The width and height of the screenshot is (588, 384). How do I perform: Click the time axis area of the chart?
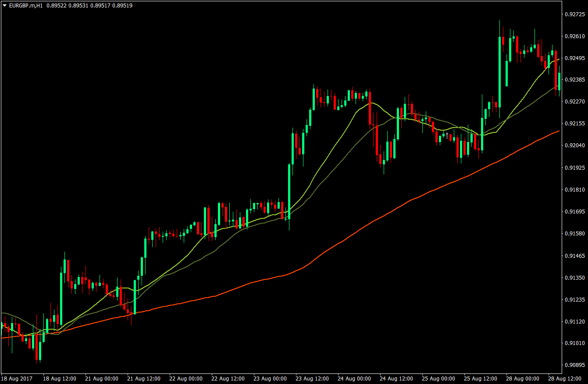click(x=263, y=378)
